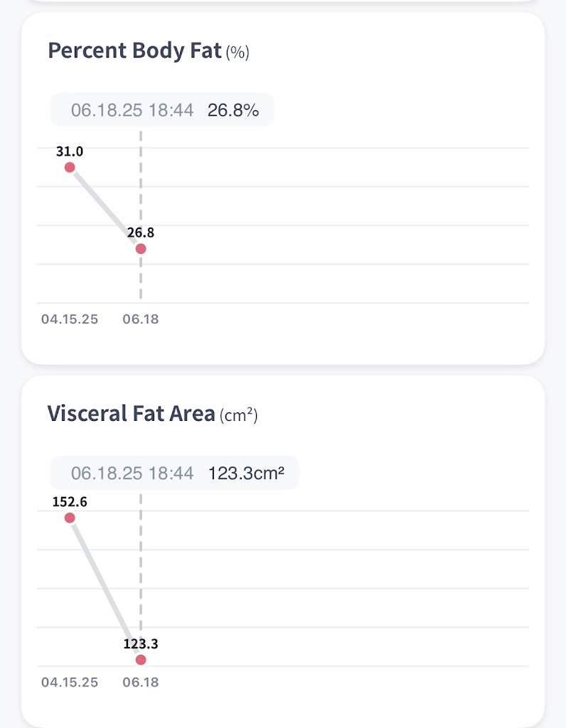566x728 pixels.
Task: Click the 06.18.25 18:44 timestamp in body fat tooltip
Action: pos(132,110)
